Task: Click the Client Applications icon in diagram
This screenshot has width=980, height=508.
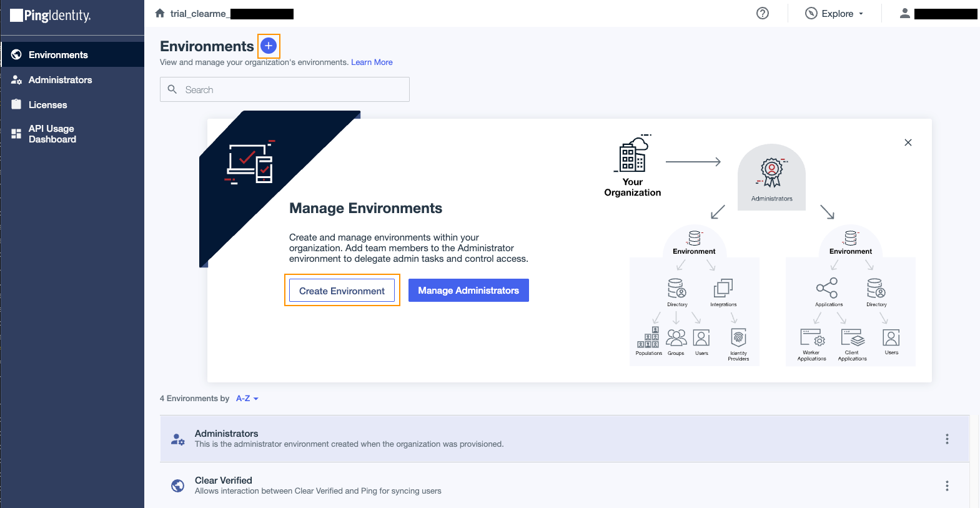Action: (x=853, y=337)
